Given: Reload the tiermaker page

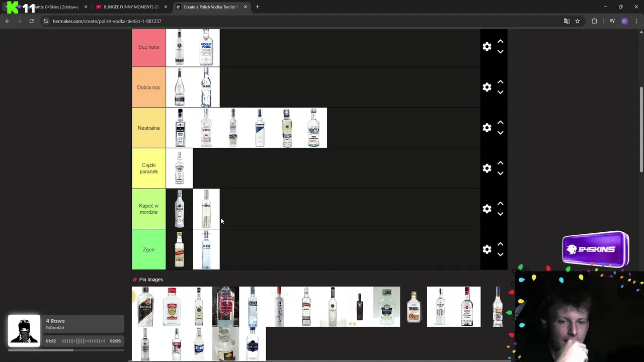Looking at the screenshot, I should tap(31, 21).
